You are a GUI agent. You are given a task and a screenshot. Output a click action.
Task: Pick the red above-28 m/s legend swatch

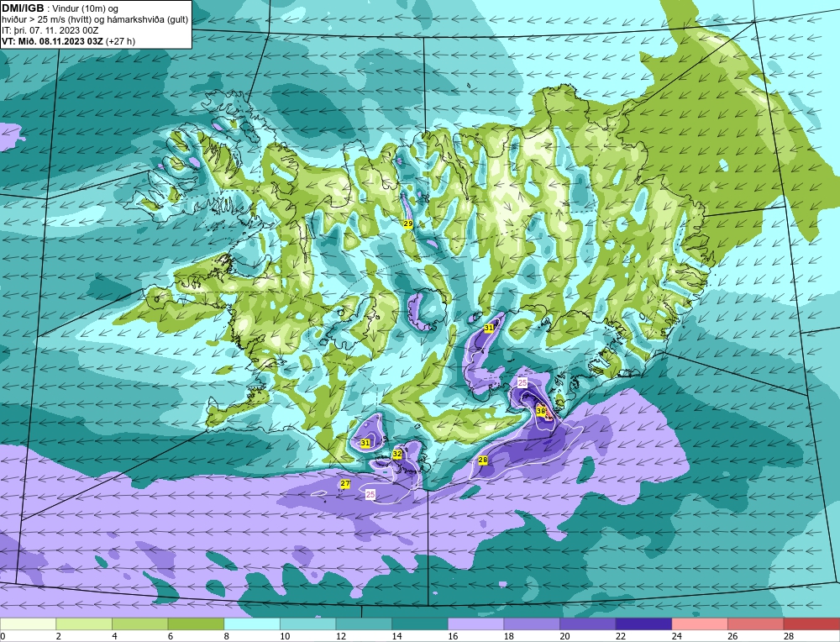pyautogui.click(x=811, y=624)
